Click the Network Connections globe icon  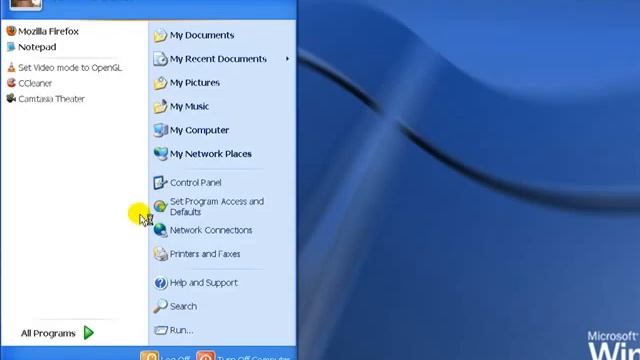point(160,230)
